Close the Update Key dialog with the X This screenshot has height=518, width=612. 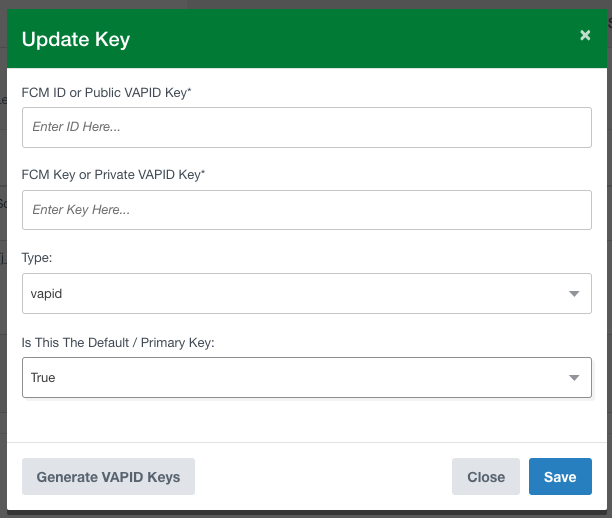(x=585, y=36)
